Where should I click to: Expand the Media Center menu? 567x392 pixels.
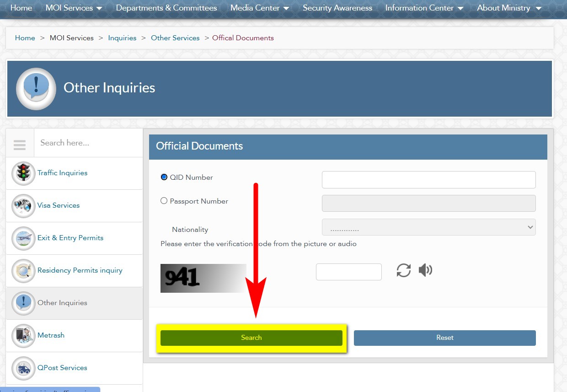[259, 8]
